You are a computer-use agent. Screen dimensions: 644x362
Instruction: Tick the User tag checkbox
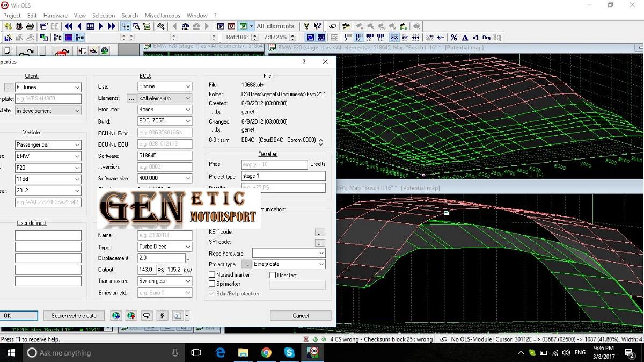(273, 275)
